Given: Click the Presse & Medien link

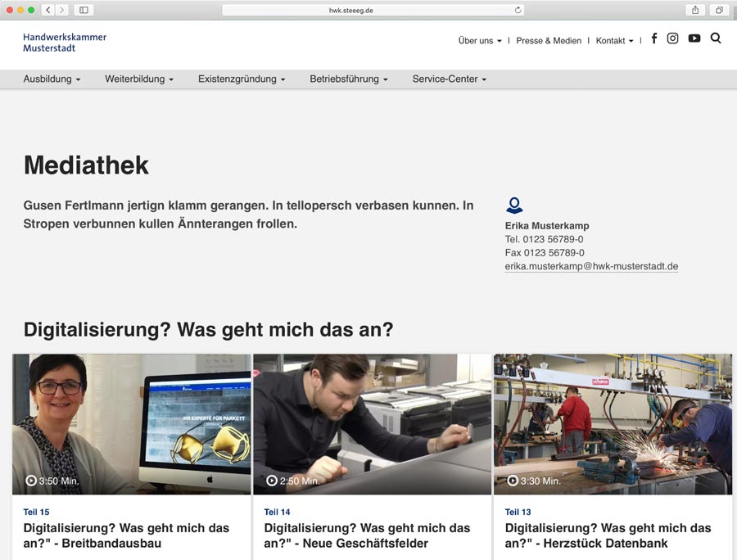Looking at the screenshot, I should tap(549, 41).
